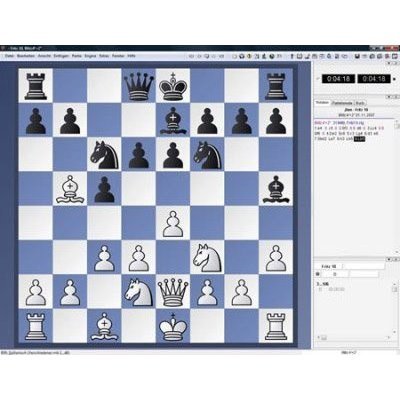Click the Fritz 10 engine name button

pyautogui.click(x=329, y=266)
